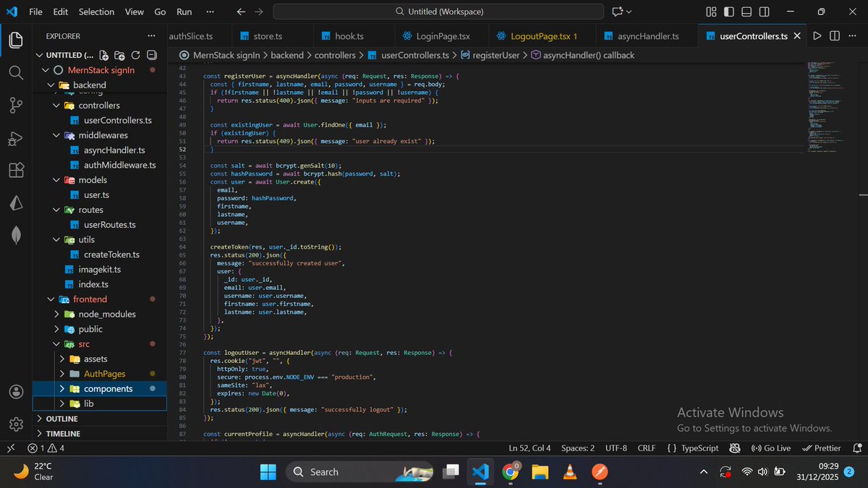The width and height of the screenshot is (868, 488).
Task: Navigate forward with the right arrow
Action: pyautogui.click(x=259, y=12)
